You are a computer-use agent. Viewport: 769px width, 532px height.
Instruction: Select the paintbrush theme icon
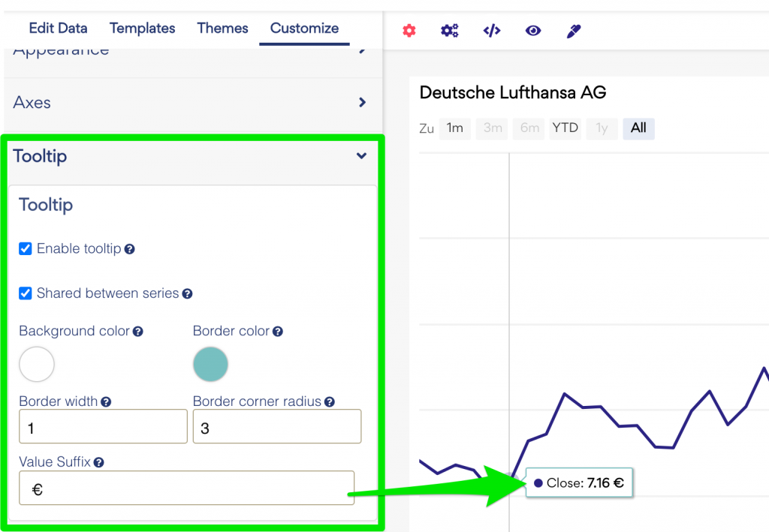click(573, 31)
